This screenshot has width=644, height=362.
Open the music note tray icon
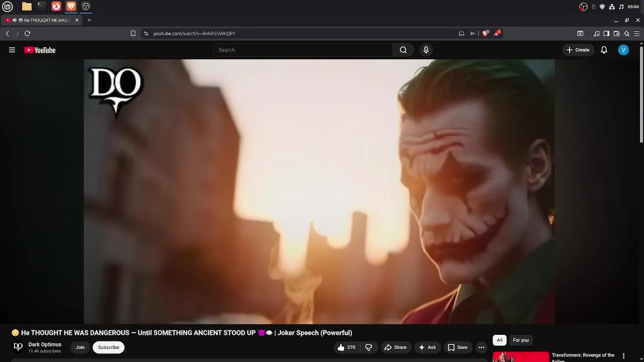(x=621, y=7)
